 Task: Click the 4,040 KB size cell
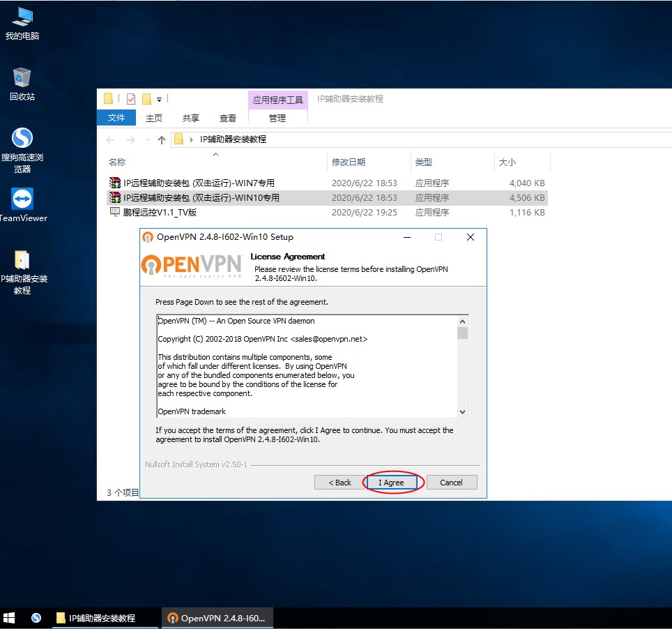pyautogui.click(x=527, y=183)
